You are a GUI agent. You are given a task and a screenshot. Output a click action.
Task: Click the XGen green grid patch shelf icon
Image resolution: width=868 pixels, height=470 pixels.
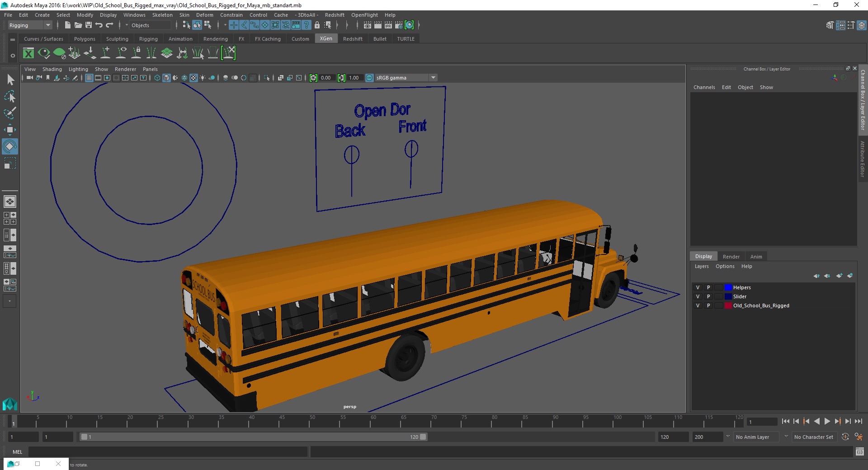167,53
